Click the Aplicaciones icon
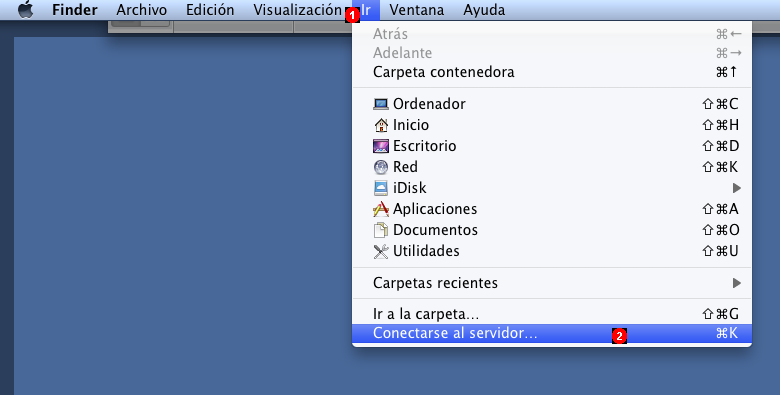Image resolution: width=780 pixels, height=395 pixels. [x=381, y=209]
